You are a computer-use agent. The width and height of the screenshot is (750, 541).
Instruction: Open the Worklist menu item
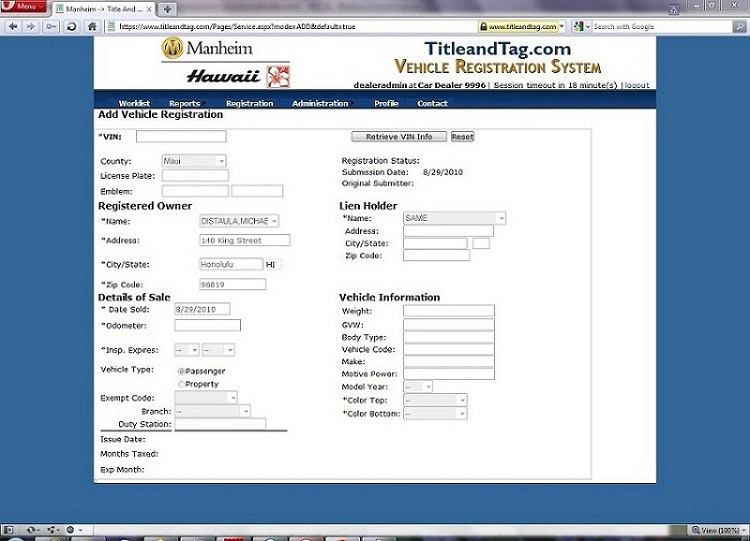pos(134,103)
